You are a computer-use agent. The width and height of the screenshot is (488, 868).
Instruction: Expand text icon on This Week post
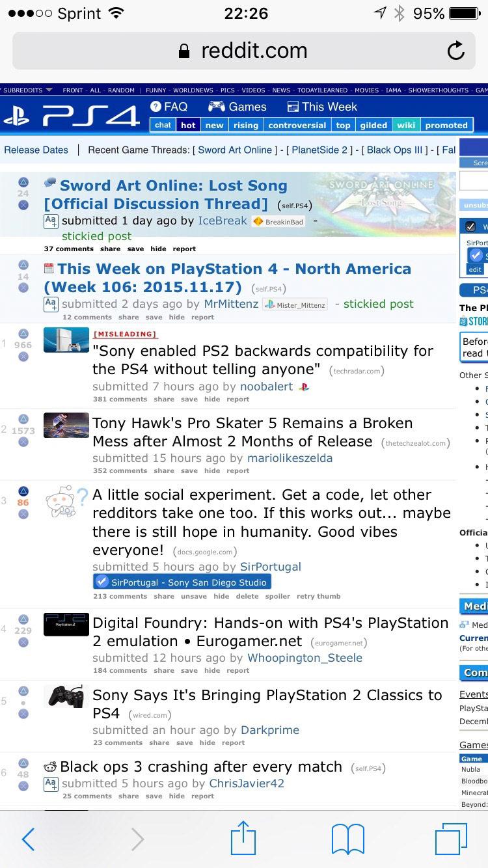51,304
